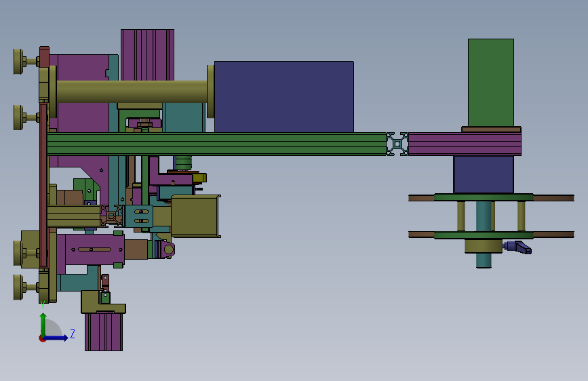Viewport: 588px width, 381px height.
Task: Pick the olive C-channel bracket in the middle
Action: point(196,216)
